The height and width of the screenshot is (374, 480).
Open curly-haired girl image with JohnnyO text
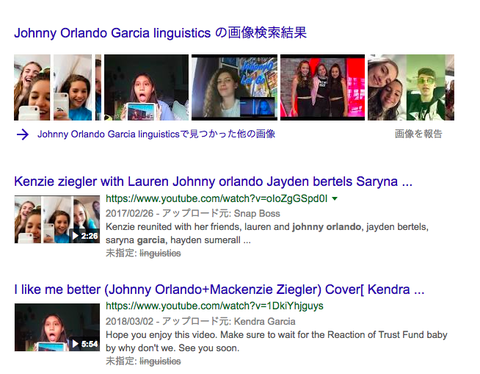pyautogui.click(x=234, y=87)
